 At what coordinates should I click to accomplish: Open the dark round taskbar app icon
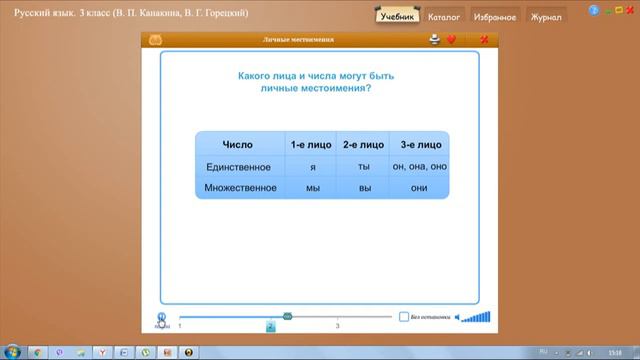point(189,352)
